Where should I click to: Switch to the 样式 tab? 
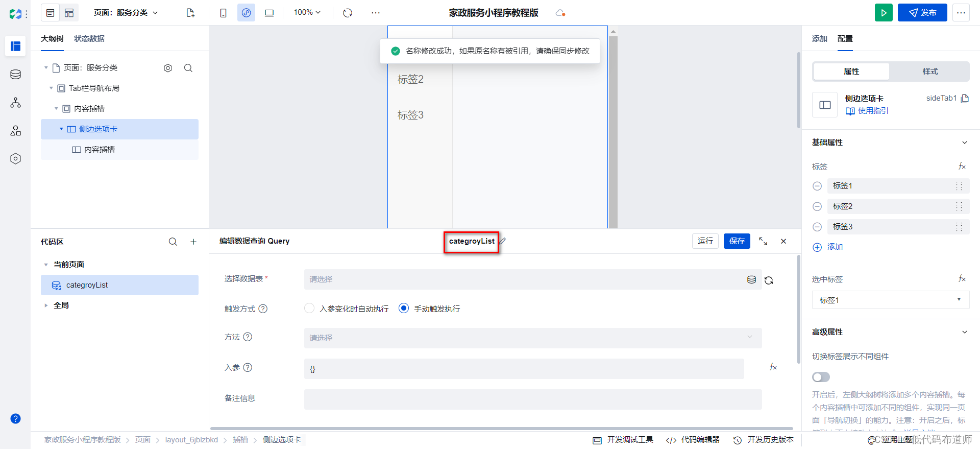930,72
